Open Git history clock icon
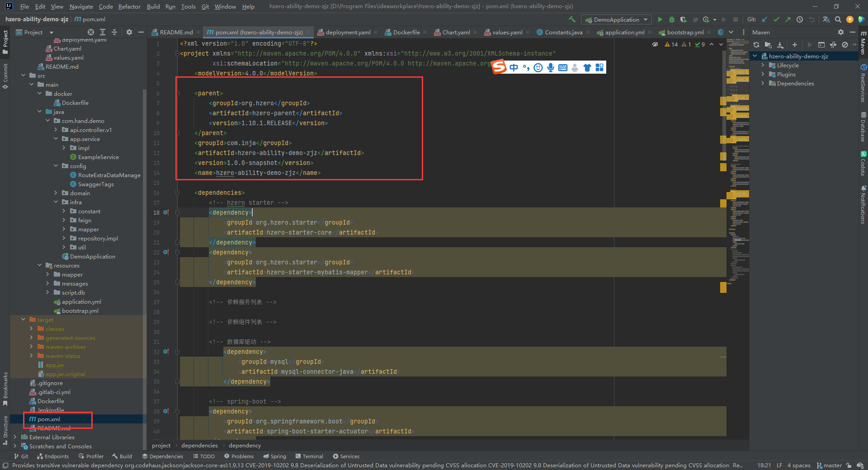868x470 pixels. click(x=800, y=19)
